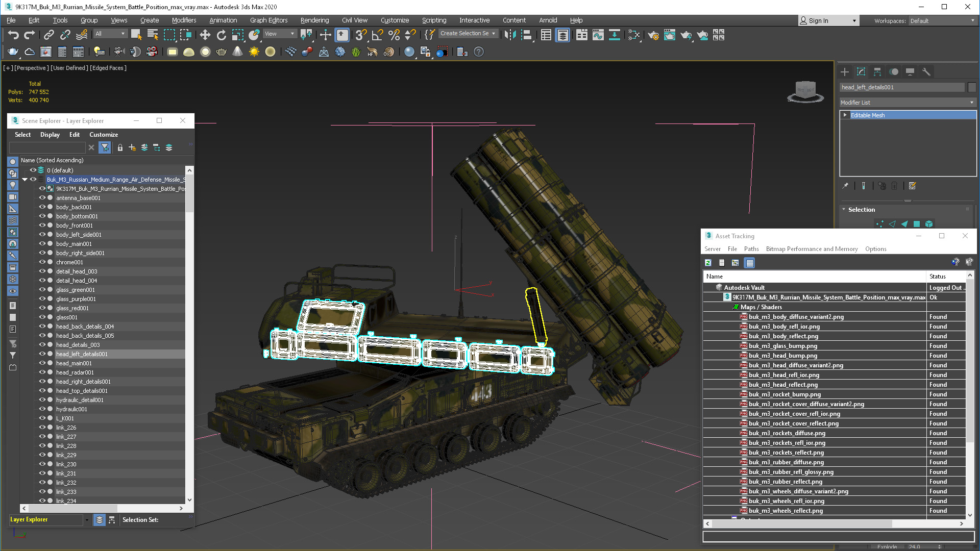Toggle visibility eye of head_main001

[42, 363]
